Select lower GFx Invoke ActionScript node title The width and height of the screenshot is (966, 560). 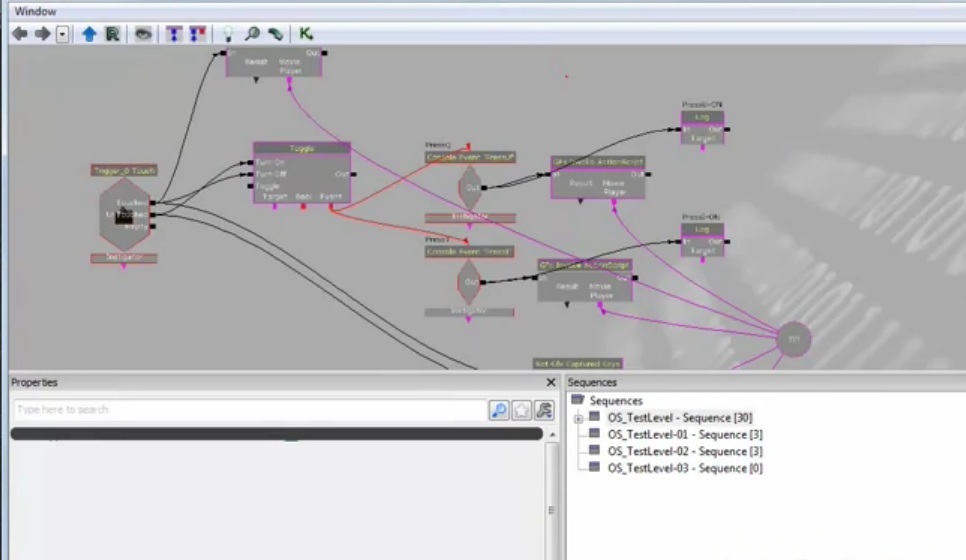[x=585, y=265]
